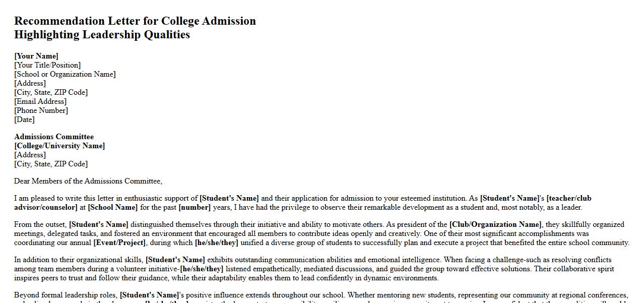This screenshot has width=644, height=303.
Task: Click [Address] below the organization name line
Action: click(x=30, y=83)
